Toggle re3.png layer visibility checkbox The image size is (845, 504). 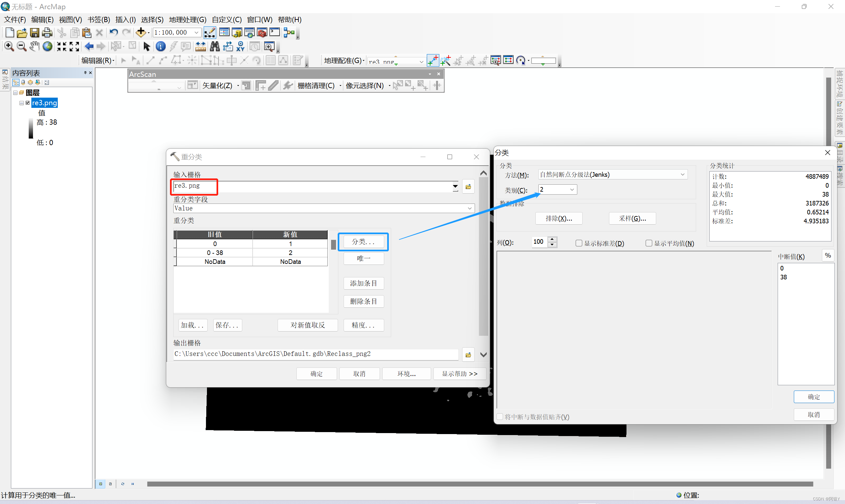tap(27, 103)
